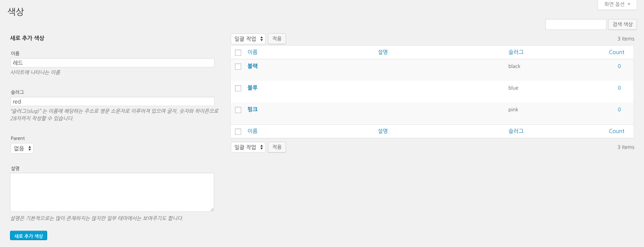
Task: Click the 이름 name field containing 레드
Action: pyautogui.click(x=112, y=63)
